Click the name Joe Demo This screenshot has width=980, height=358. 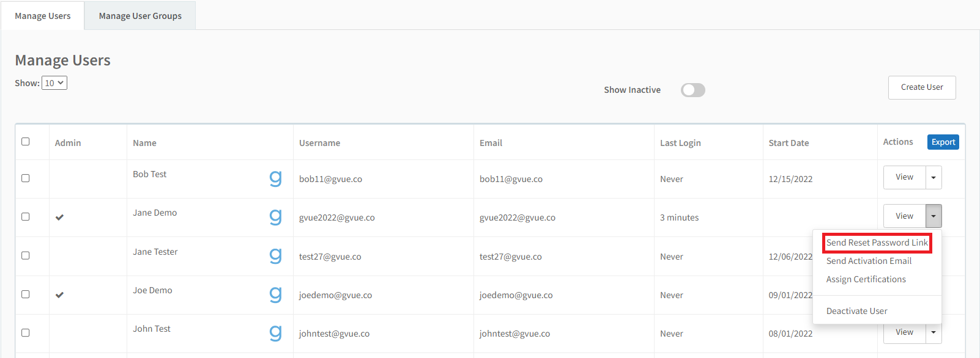[153, 290]
